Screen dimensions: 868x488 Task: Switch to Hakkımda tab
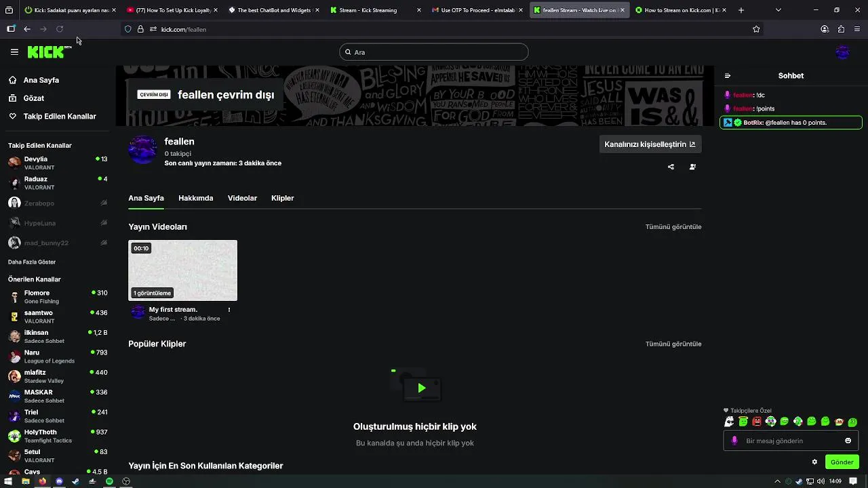[x=195, y=198]
